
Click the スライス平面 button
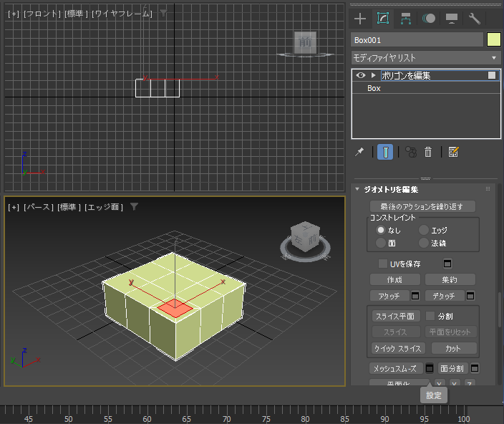coord(396,317)
